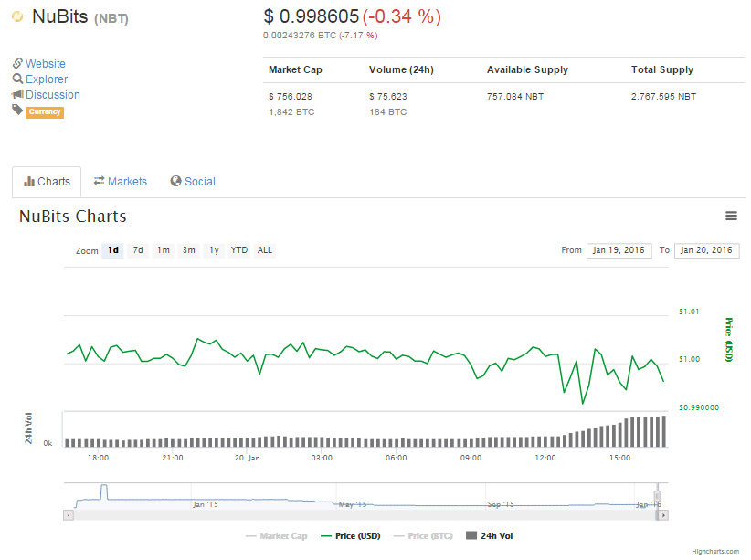Click the navigator scrollbar track
Screen dimensions: 751x560
coord(364,515)
